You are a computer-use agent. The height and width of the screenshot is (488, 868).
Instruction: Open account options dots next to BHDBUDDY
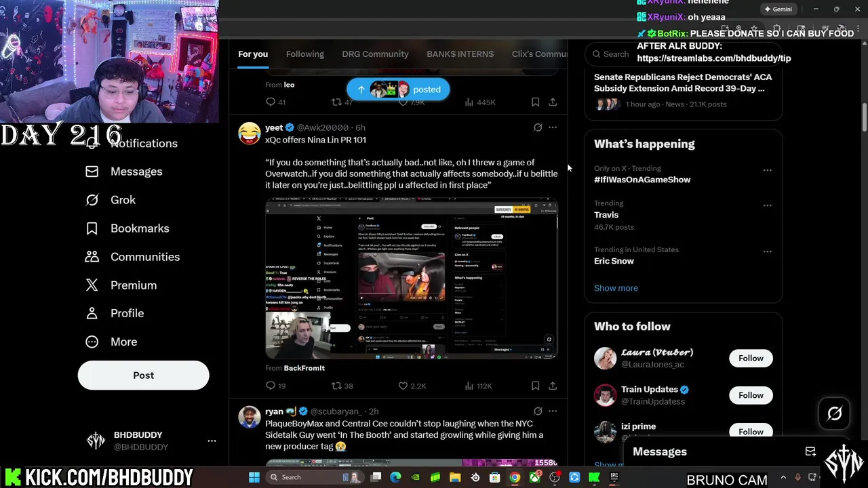pyautogui.click(x=212, y=441)
